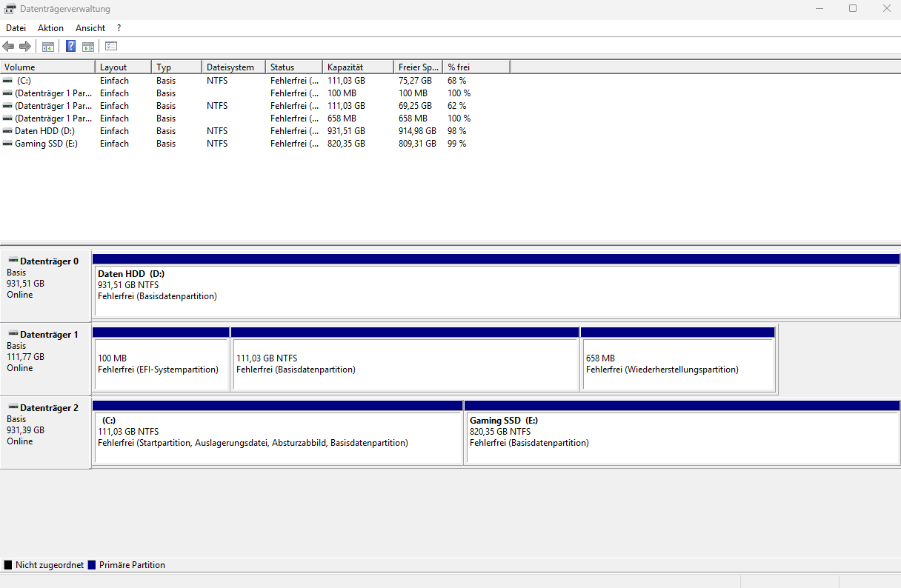
Task: Select the Datenträger 2 disk label panel
Action: pyautogui.click(x=46, y=432)
